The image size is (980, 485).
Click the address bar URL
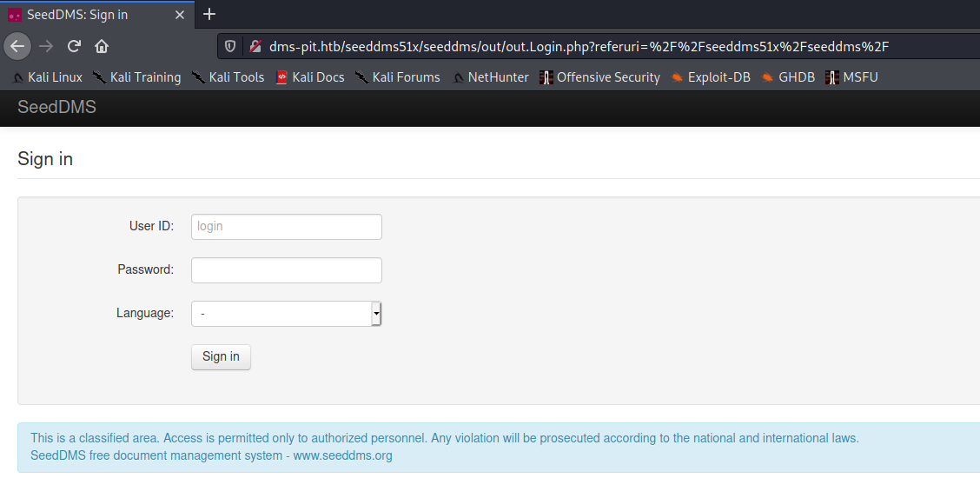(579, 46)
